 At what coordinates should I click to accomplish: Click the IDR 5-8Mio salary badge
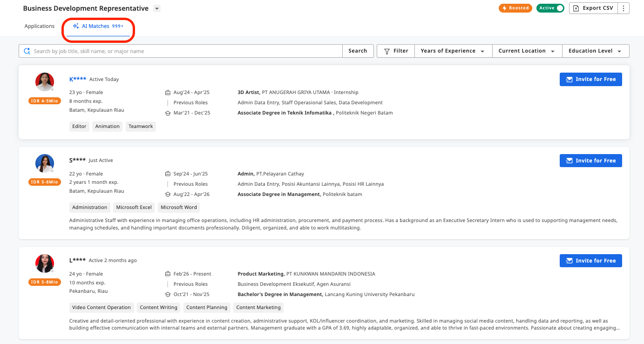tap(45, 282)
